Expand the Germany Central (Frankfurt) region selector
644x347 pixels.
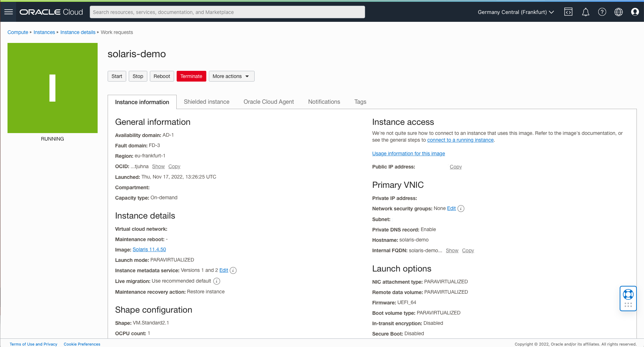(x=516, y=12)
